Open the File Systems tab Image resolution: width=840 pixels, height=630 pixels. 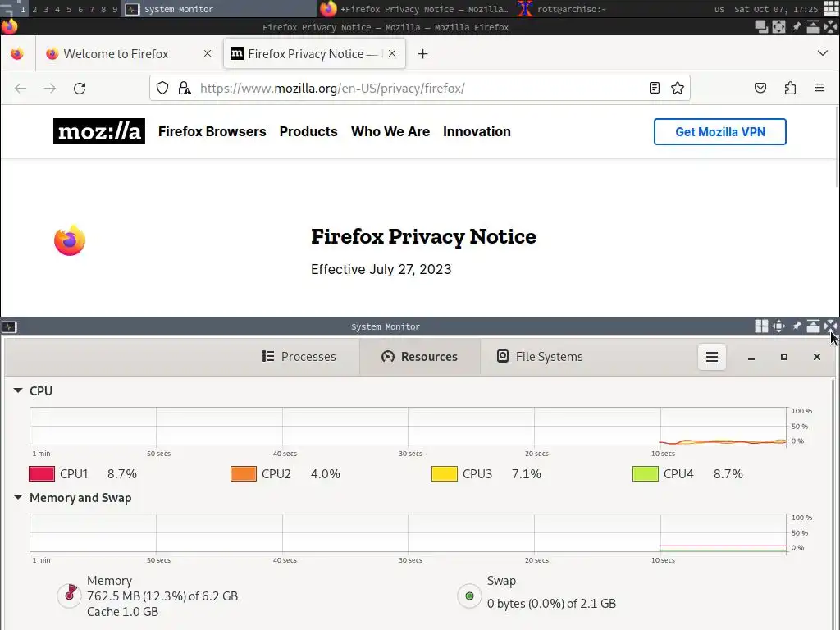[540, 357]
